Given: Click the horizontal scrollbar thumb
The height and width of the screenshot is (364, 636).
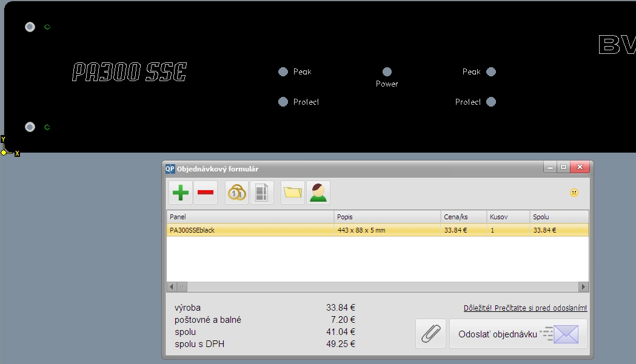Looking at the screenshot, I should click(182, 287).
